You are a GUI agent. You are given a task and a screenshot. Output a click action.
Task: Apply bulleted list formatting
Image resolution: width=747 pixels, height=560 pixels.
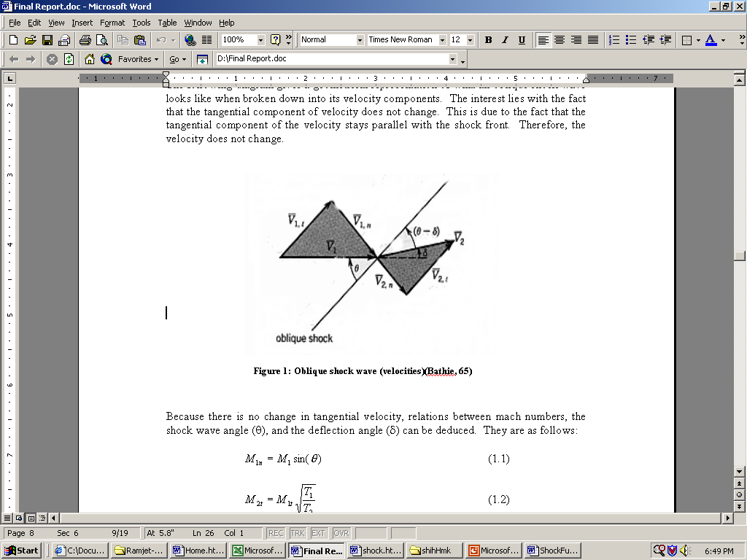631,40
